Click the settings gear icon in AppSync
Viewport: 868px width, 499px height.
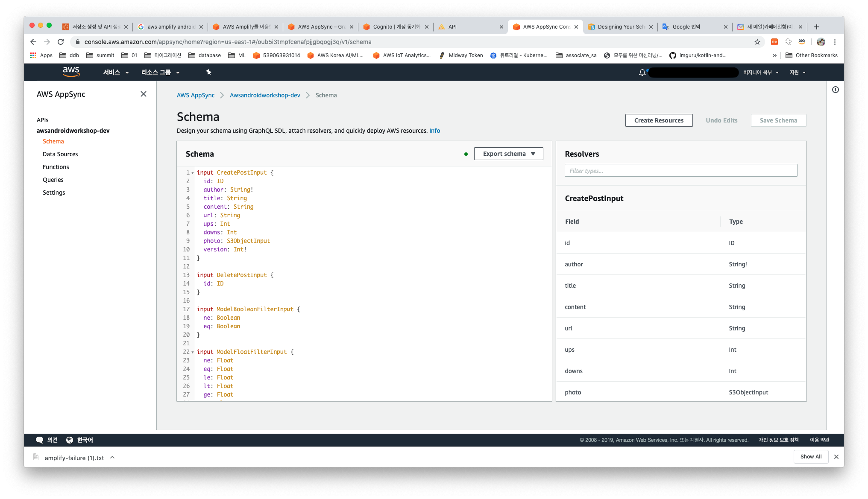pos(53,193)
